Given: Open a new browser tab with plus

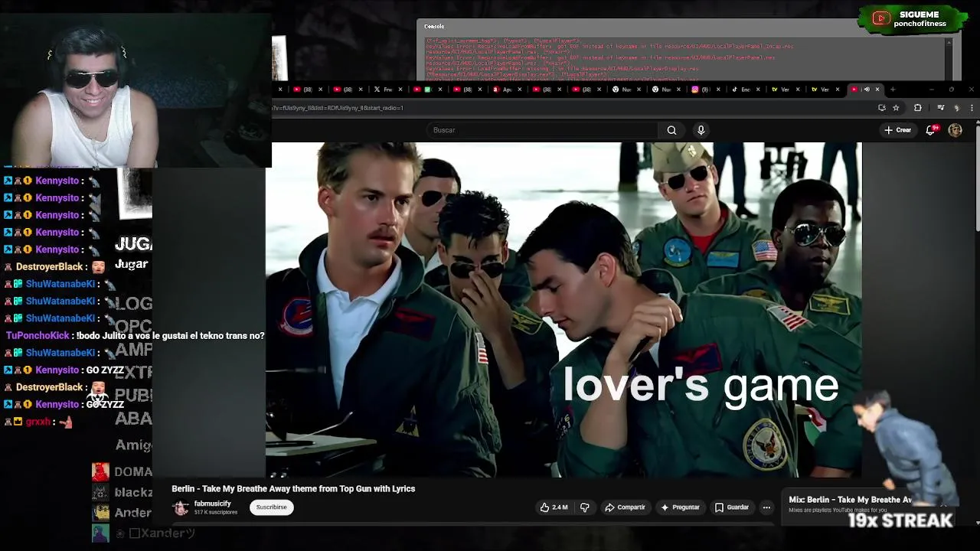Looking at the screenshot, I should pyautogui.click(x=891, y=90).
